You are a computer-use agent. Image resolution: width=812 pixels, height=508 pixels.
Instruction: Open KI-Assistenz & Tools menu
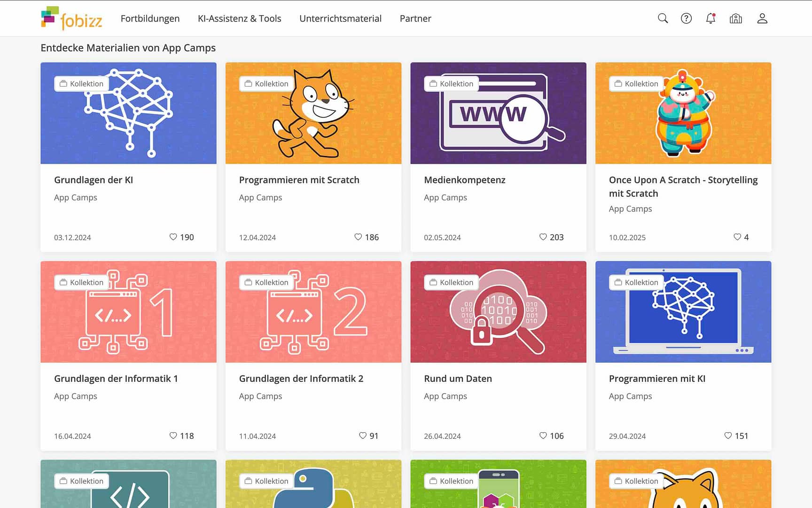239,18
